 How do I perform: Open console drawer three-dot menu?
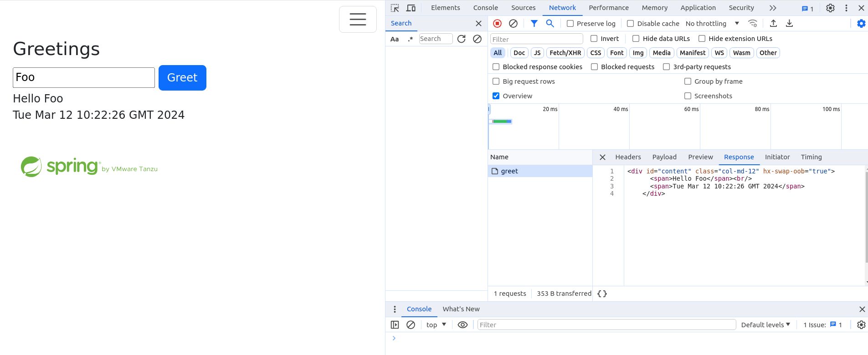[x=395, y=309]
